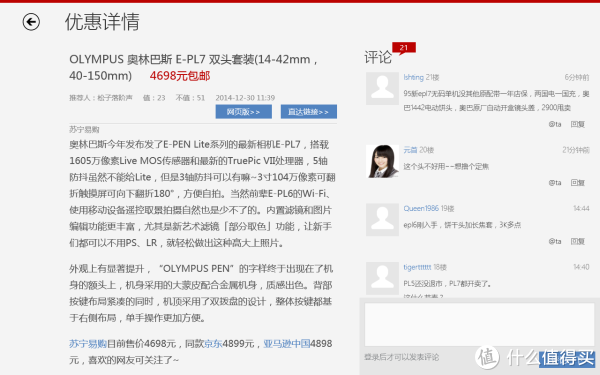This screenshot has height=375, width=600.
Task: Follow the 亚马逊中国 link
Action: (287, 344)
